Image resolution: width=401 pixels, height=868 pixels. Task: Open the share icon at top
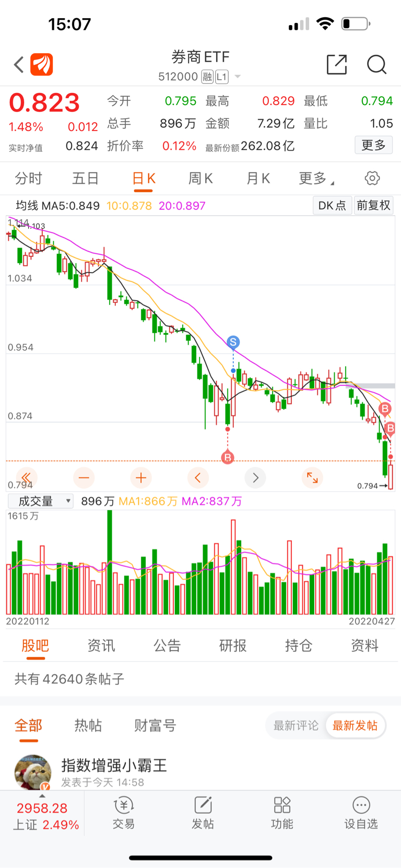[x=337, y=64]
